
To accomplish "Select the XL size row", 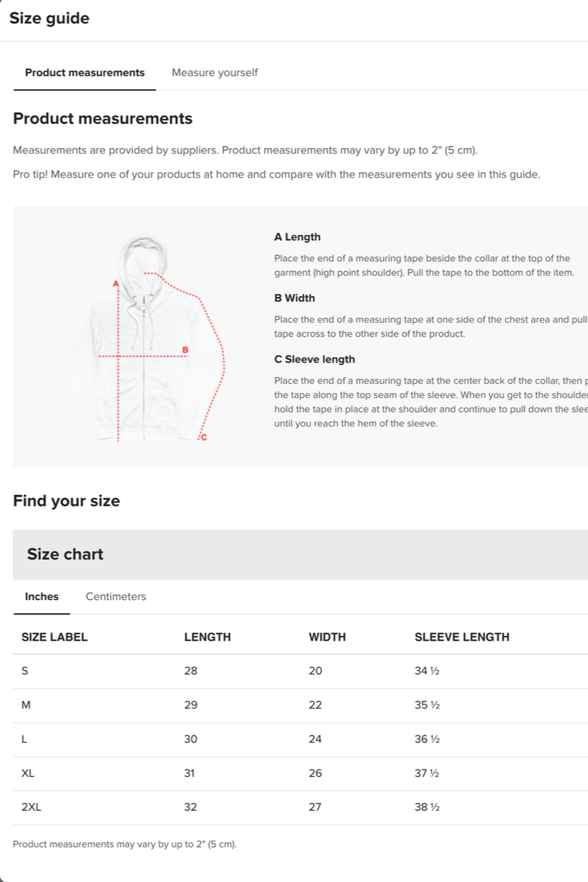I will pos(300,773).
